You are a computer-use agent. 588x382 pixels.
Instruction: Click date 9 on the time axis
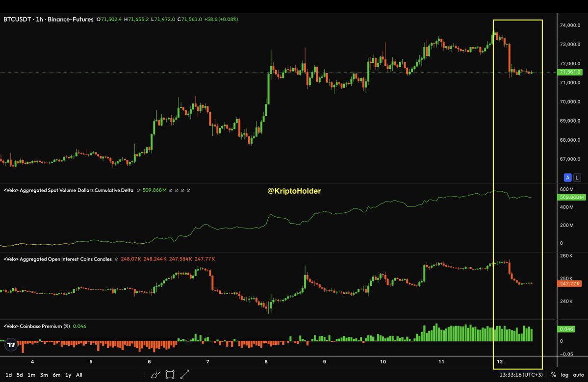point(324,362)
